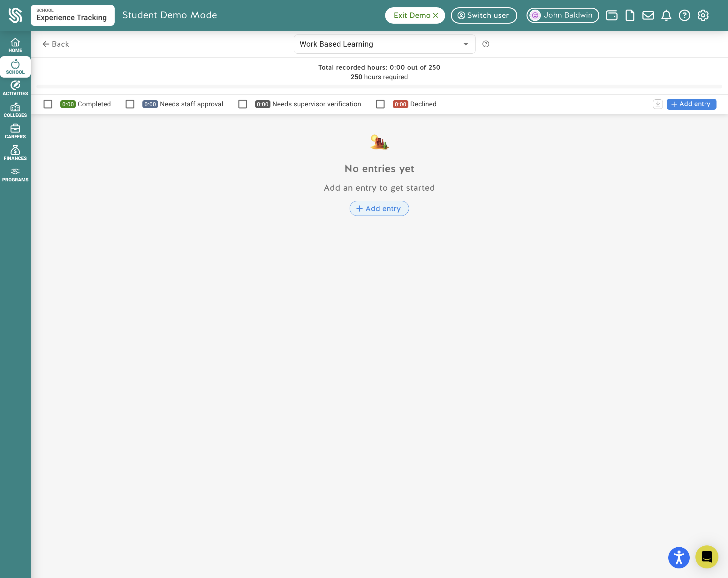Click the download entries icon
This screenshot has height=578, width=728.
657,104
